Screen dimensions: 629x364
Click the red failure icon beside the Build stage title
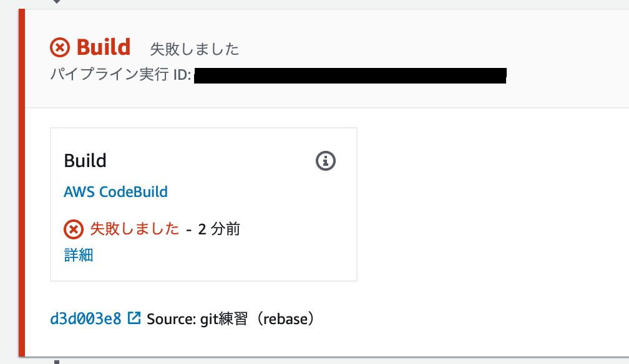point(59,46)
